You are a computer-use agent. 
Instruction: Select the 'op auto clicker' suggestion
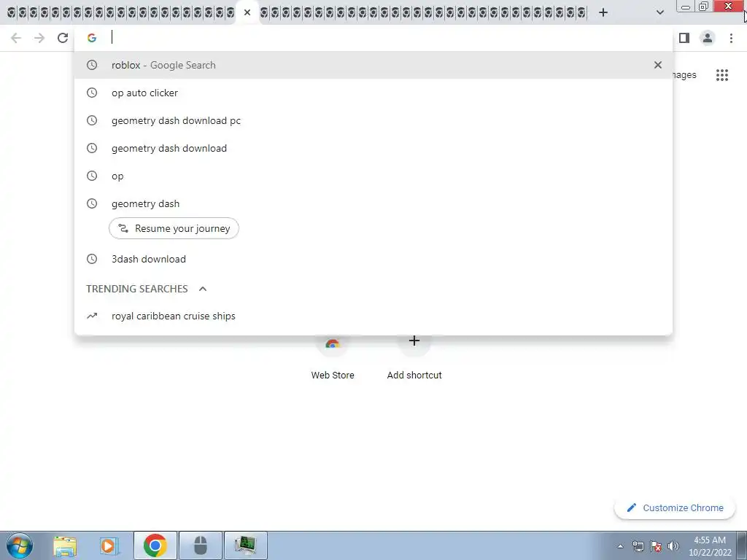373,93
